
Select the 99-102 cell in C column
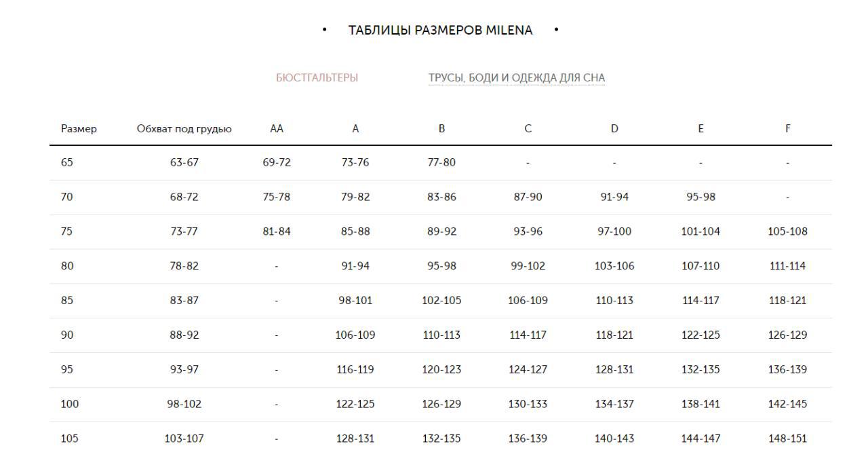[528, 266]
